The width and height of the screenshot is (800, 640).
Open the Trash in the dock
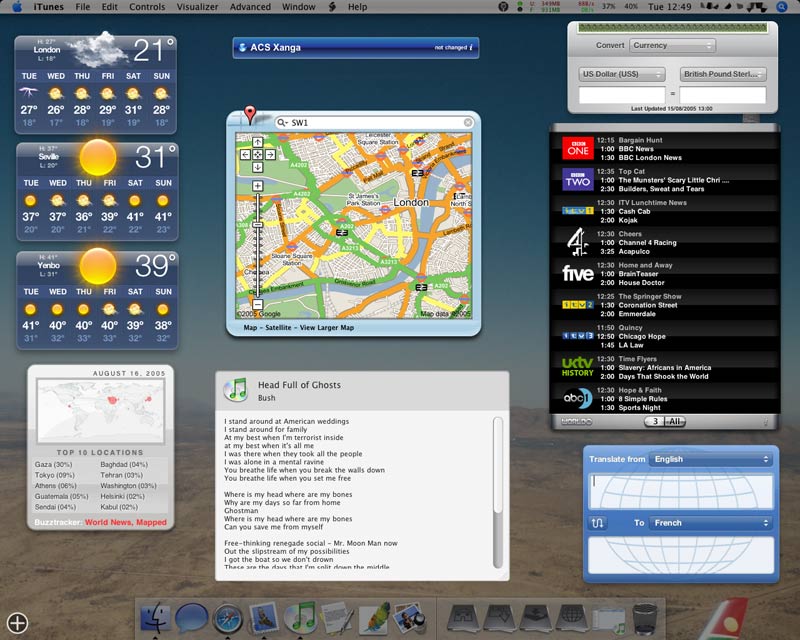click(646, 619)
